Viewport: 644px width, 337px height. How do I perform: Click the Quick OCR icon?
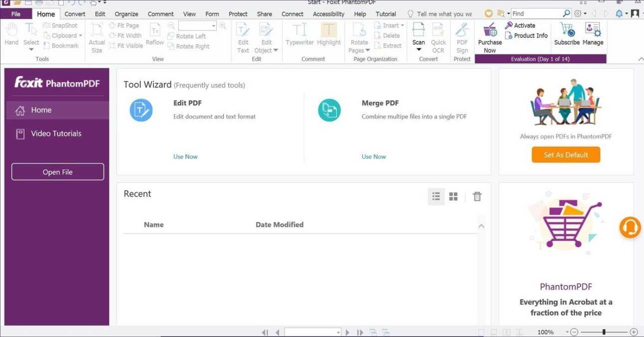coord(438,31)
